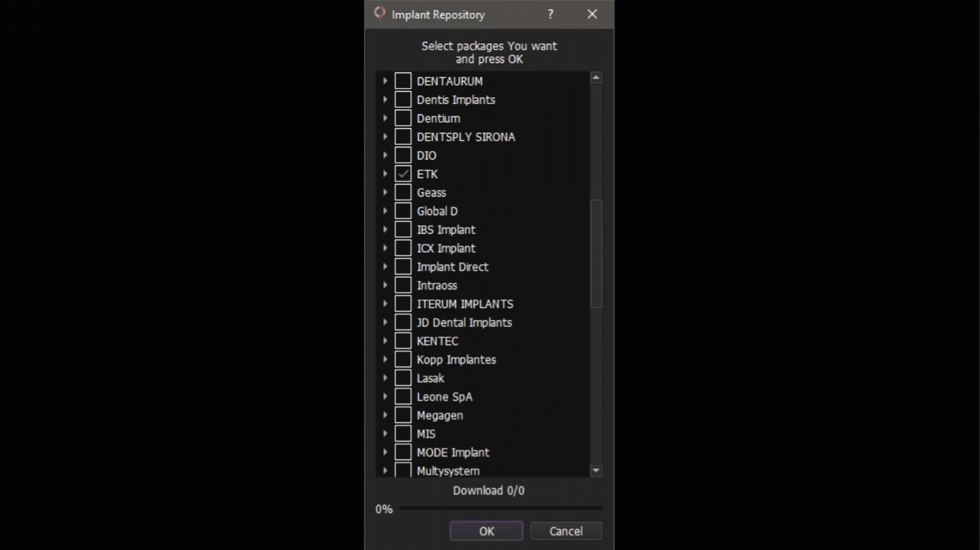Expand the MIS tree arrow
The width and height of the screenshot is (980, 550).
385,434
